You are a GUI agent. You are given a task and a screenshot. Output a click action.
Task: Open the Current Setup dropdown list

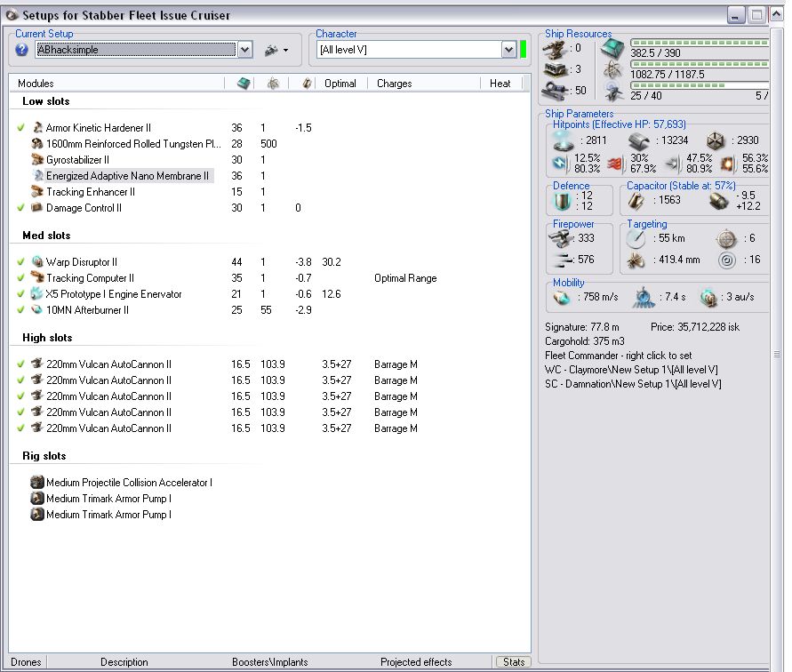pos(245,51)
